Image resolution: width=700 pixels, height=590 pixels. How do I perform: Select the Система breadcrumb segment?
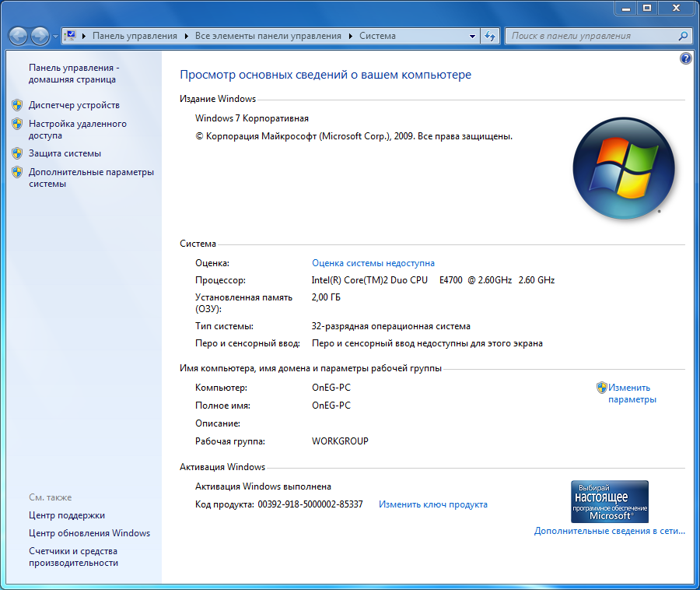(377, 36)
